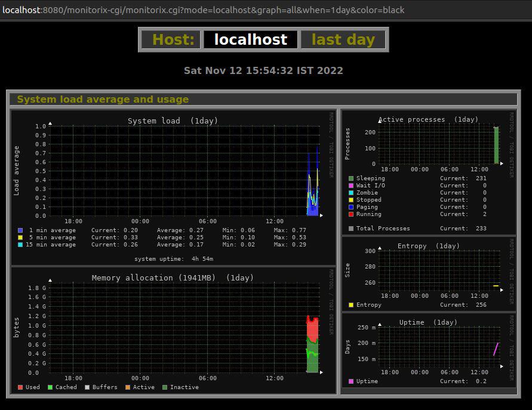This screenshot has height=410, width=532.
Task: Click the 'System load average and usage' heading
Action: (103, 100)
